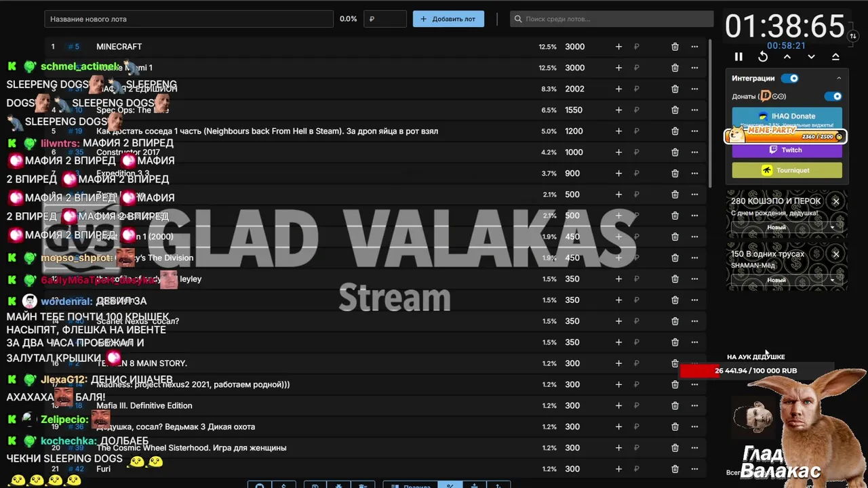
Task: Focus the Название нового лота field
Action: (189, 19)
